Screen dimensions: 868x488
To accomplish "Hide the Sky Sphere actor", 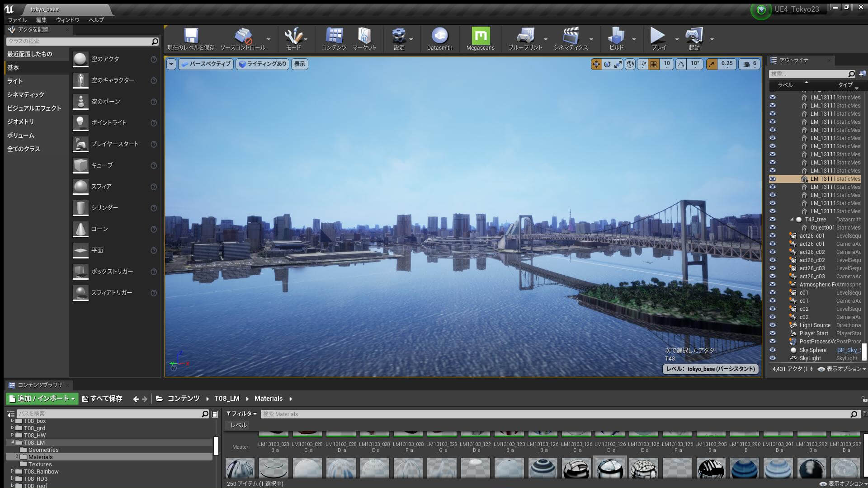I will tap(773, 350).
